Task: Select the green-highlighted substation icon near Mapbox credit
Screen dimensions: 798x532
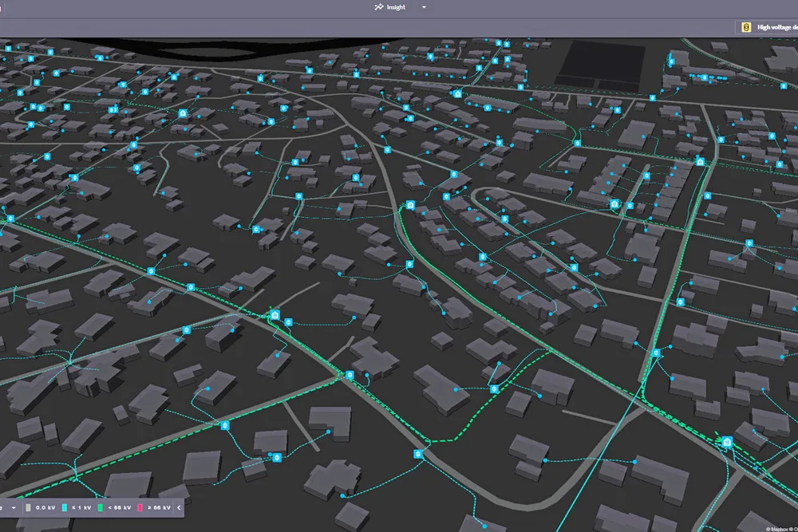Action: point(727,441)
